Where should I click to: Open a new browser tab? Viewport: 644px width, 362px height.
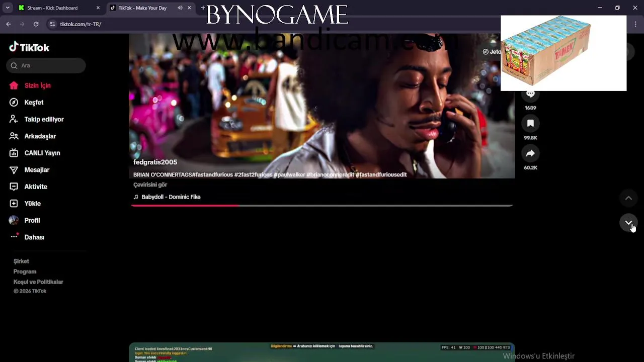click(x=203, y=8)
